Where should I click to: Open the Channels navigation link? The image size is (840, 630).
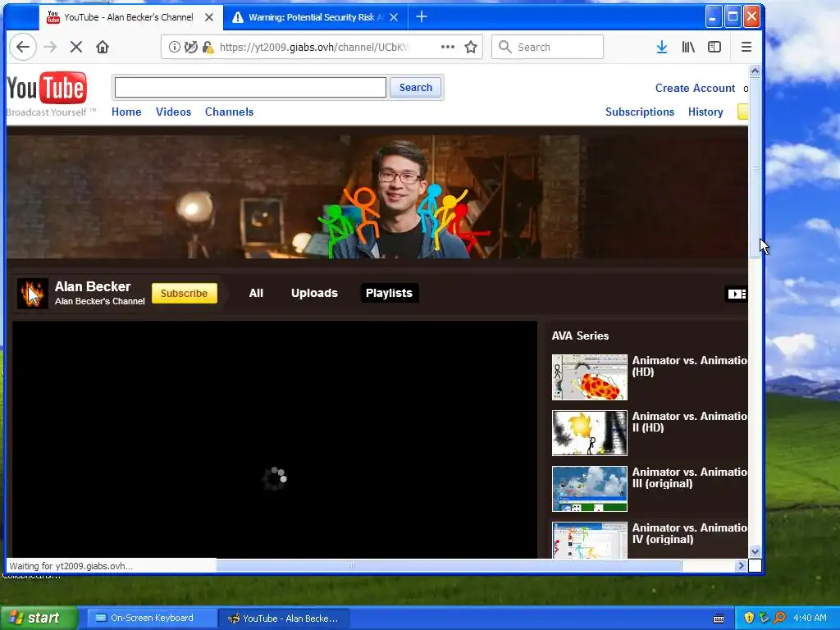click(230, 112)
